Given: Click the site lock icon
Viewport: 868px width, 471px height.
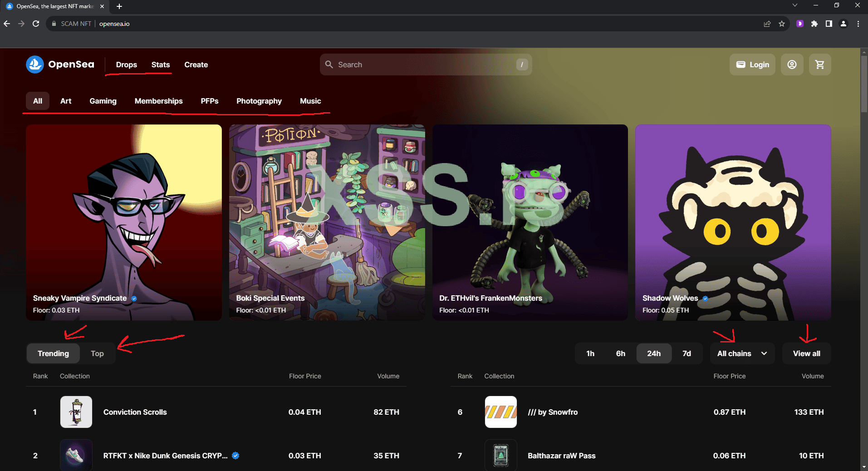Looking at the screenshot, I should pos(54,24).
